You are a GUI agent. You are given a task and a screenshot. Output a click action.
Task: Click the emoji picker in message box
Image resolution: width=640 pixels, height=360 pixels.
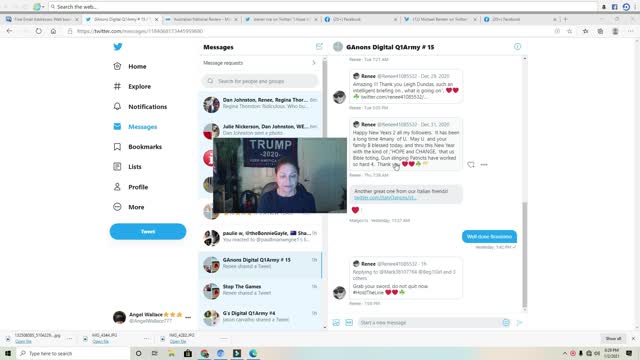click(506, 322)
